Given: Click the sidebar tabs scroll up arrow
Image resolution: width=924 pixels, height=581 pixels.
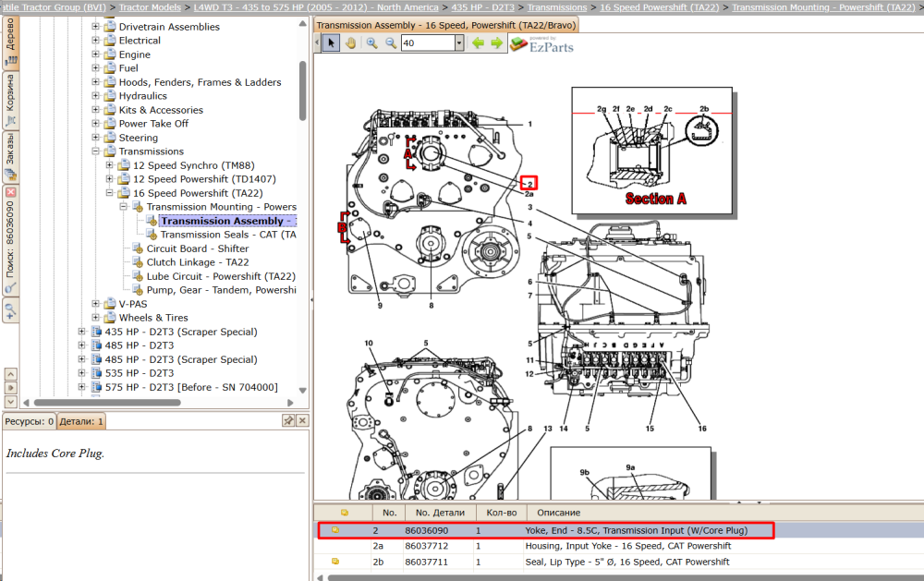Looking at the screenshot, I should tap(10, 374).
